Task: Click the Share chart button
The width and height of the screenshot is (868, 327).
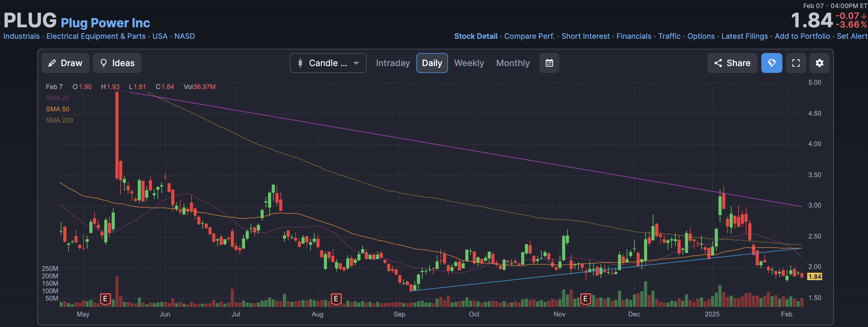Action: [732, 63]
